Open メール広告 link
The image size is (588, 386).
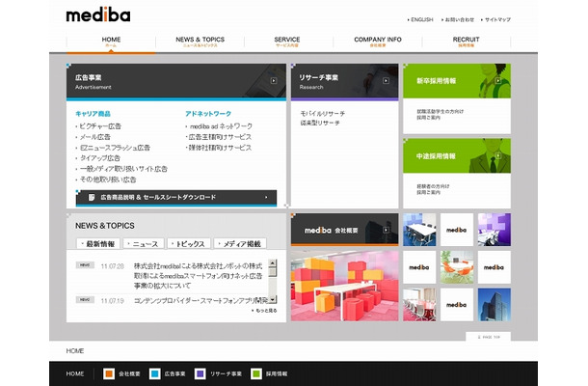coord(94,137)
